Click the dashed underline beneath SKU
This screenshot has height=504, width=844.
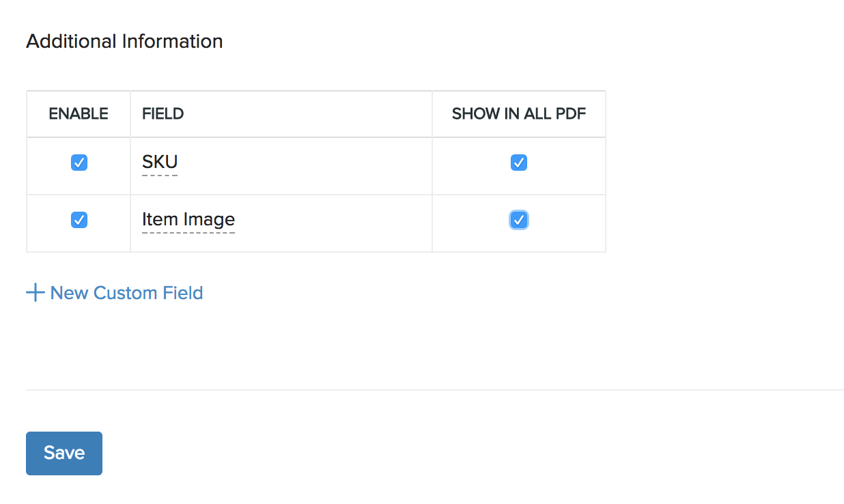[x=160, y=176]
